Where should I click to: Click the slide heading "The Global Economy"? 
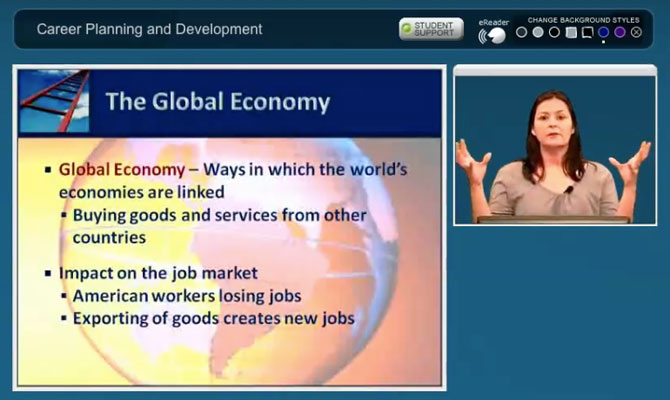point(217,102)
